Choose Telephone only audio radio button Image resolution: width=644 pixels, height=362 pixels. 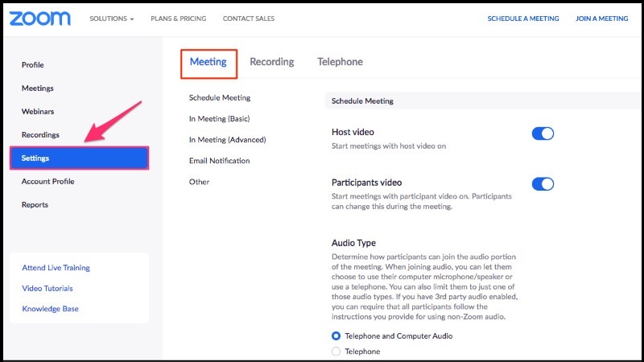point(336,352)
